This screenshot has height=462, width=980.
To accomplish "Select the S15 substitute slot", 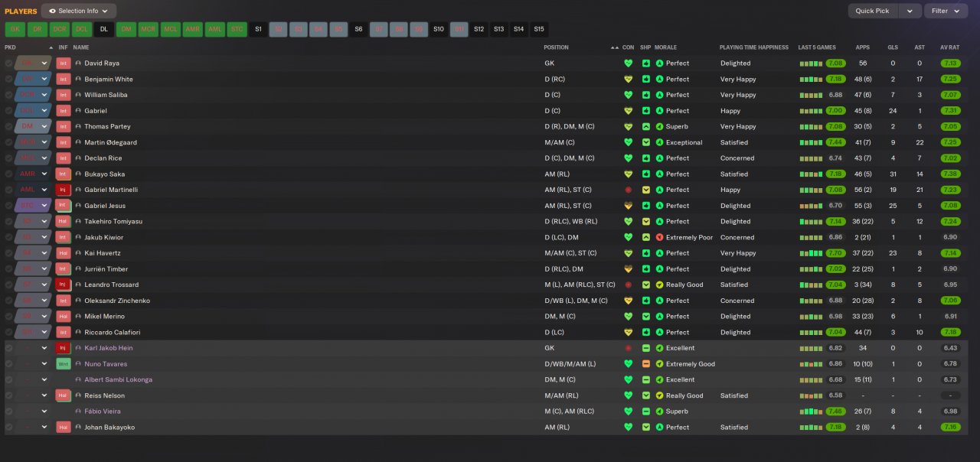I will [x=539, y=29].
